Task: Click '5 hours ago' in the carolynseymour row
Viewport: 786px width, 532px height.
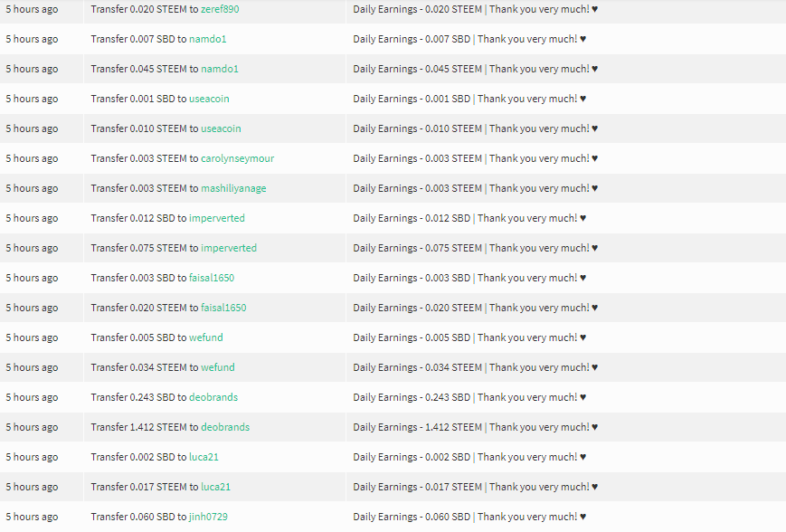Action: (x=32, y=158)
